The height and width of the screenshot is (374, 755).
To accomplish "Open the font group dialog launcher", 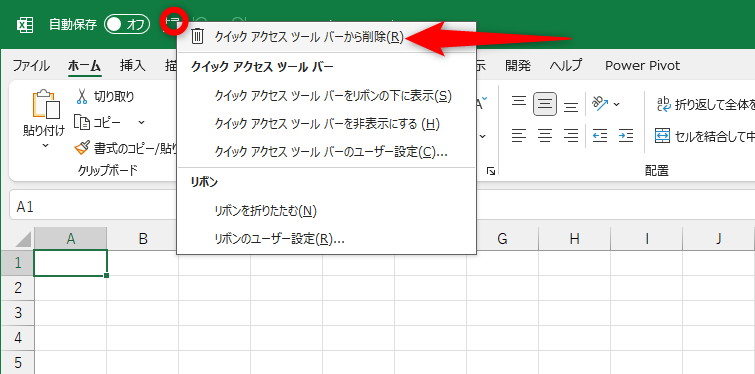I will [x=491, y=170].
